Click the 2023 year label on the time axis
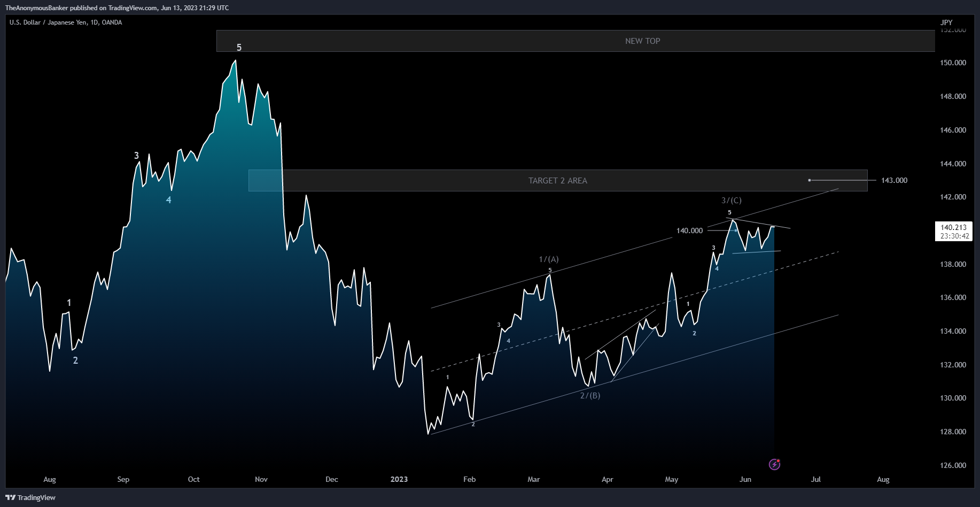980x507 pixels. tap(399, 479)
